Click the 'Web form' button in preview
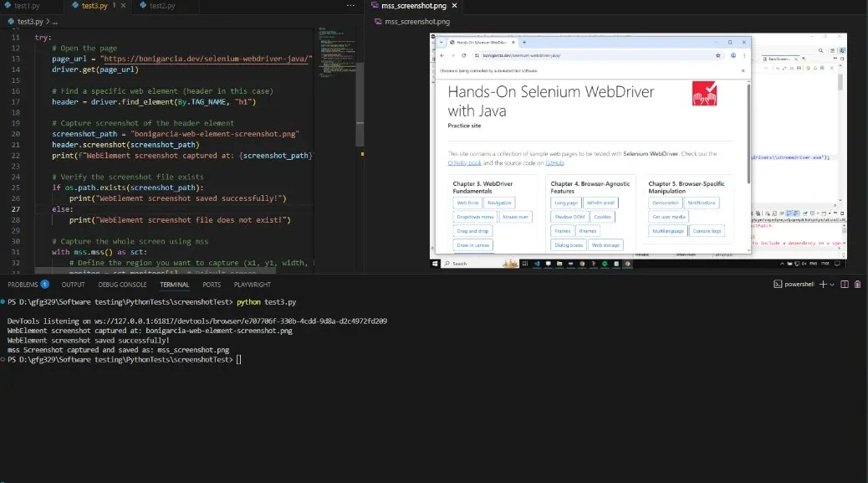 pyautogui.click(x=467, y=203)
